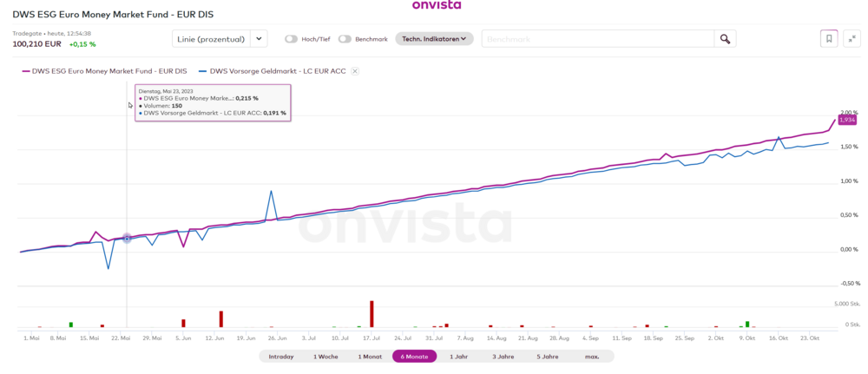Click the 1,934 current value price label

847,120
